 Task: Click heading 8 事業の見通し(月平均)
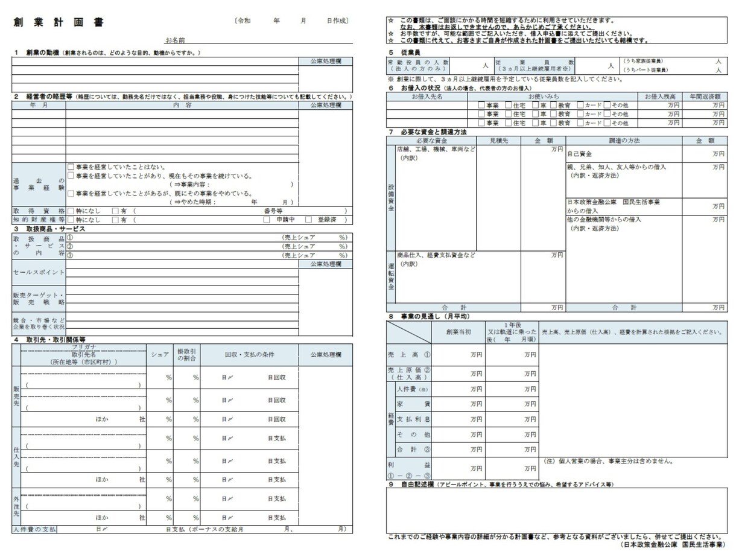point(429,316)
